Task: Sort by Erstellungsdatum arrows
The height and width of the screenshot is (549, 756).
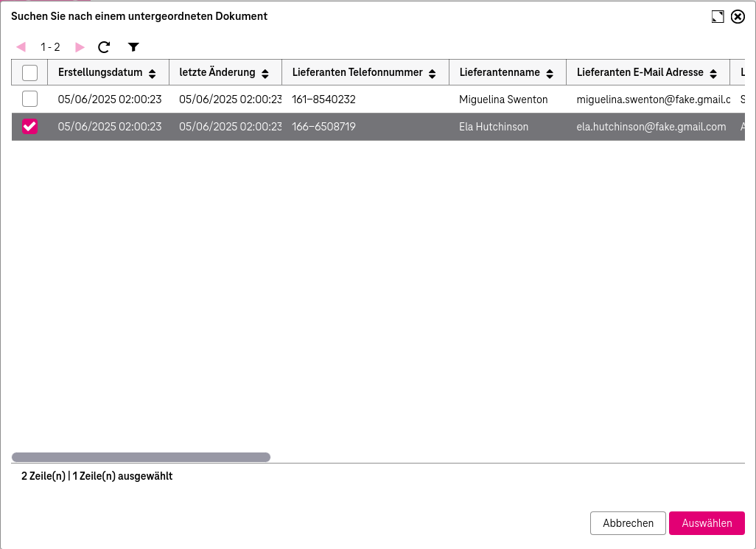Action: 153,73
